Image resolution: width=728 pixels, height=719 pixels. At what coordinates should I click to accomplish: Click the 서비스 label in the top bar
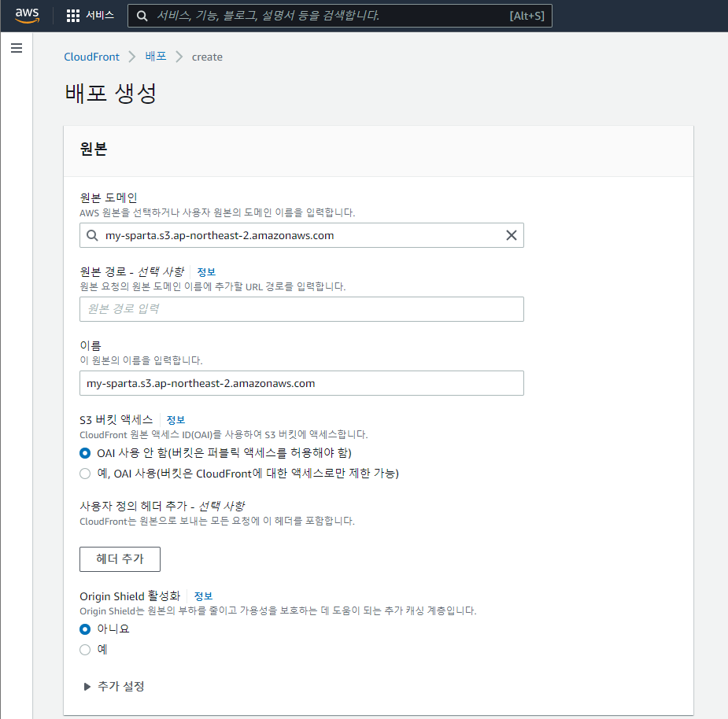tap(100, 15)
